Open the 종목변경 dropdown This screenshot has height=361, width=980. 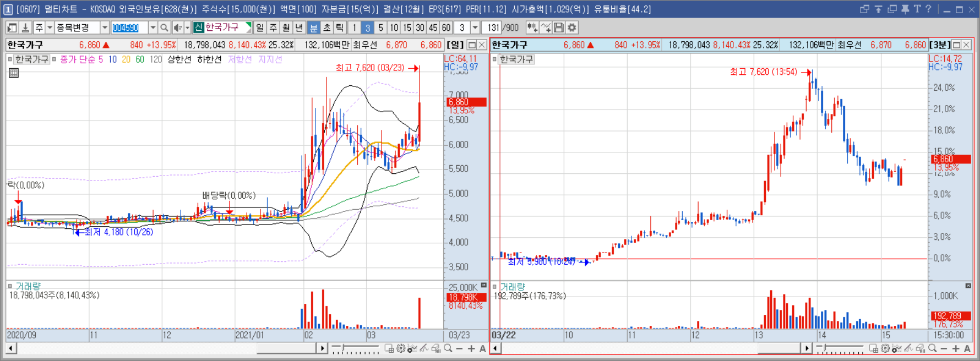[x=104, y=28]
